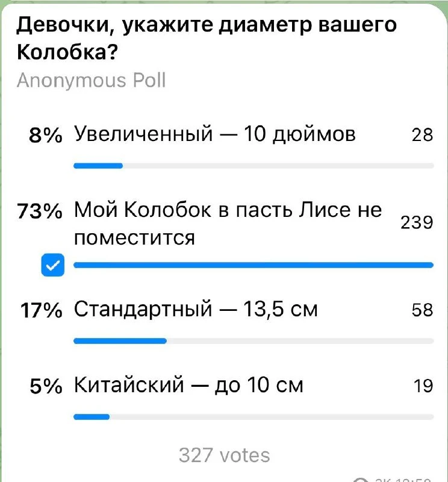Click the 73% full progress bar

coord(254,265)
